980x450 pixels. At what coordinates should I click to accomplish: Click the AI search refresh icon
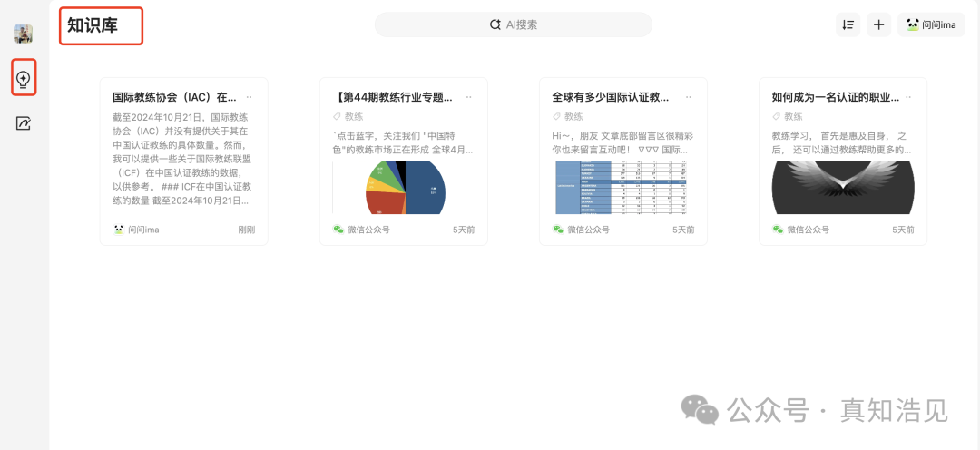point(495,24)
